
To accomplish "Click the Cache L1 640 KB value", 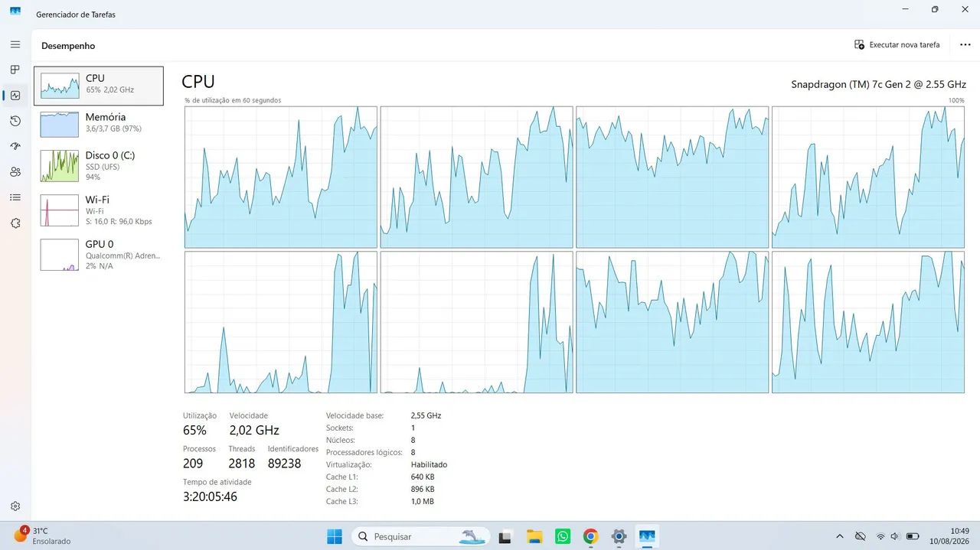I will pos(423,477).
